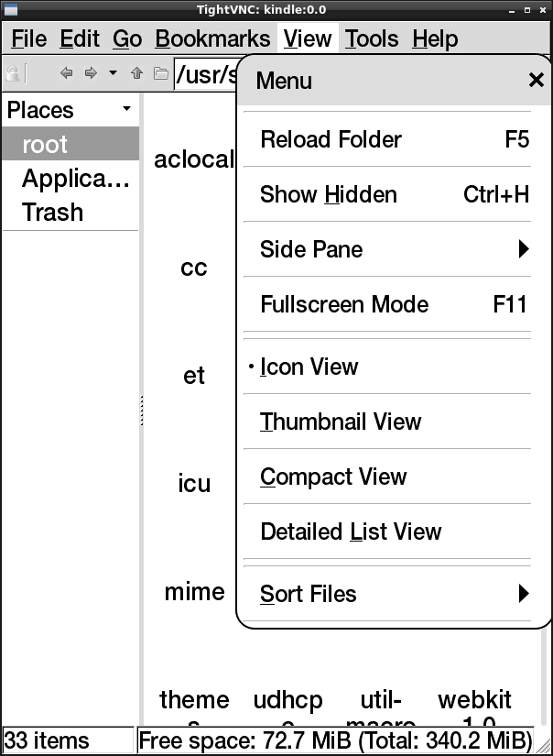The image size is (553, 756).
Task: Open the history dropdown arrow in toolbar
Action: coord(113,73)
